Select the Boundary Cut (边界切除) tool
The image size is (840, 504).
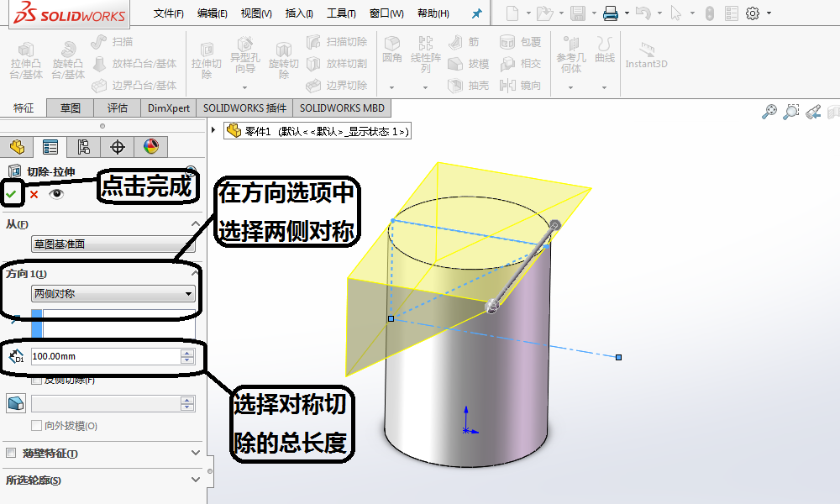pos(337,85)
